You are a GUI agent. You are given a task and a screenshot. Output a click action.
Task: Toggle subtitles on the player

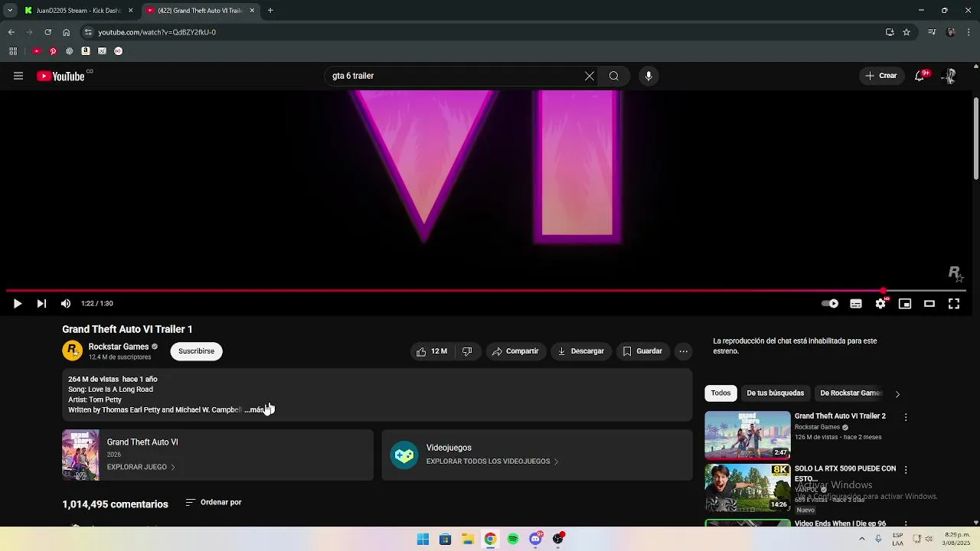click(x=856, y=304)
